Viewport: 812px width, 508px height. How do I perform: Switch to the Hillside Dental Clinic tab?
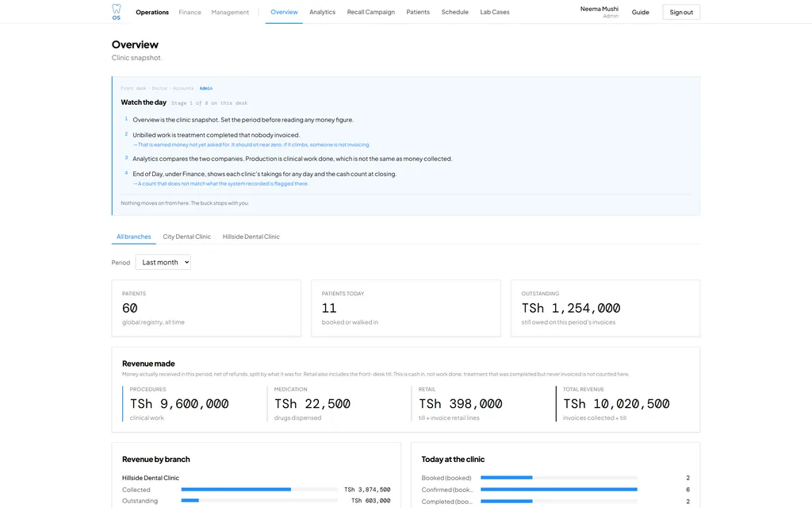[251, 237]
